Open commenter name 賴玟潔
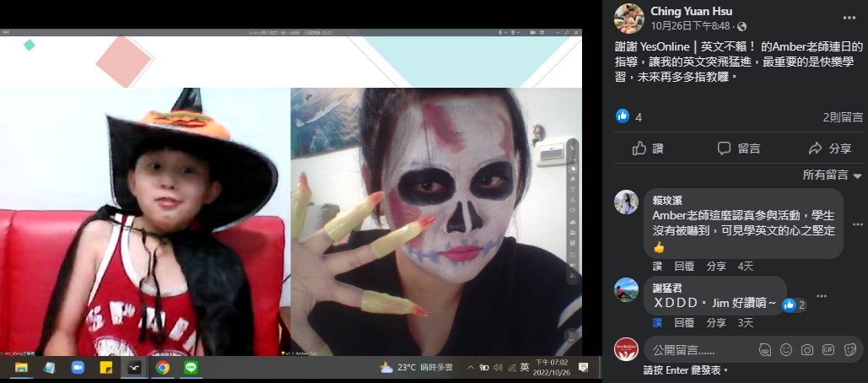 667,201
